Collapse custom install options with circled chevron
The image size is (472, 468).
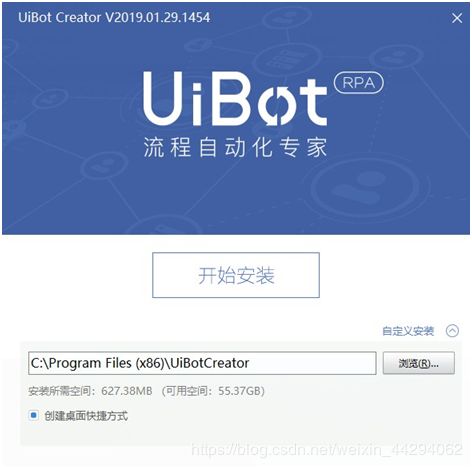[452, 331]
